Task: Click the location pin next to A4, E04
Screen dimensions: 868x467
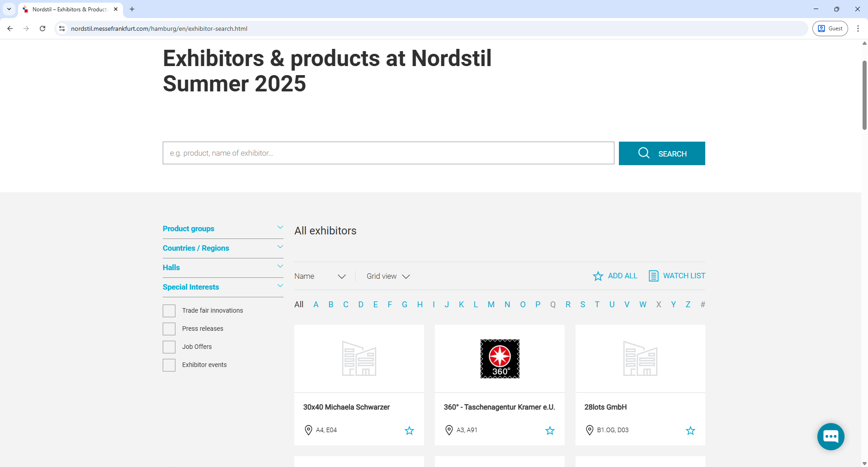Action: click(309, 430)
